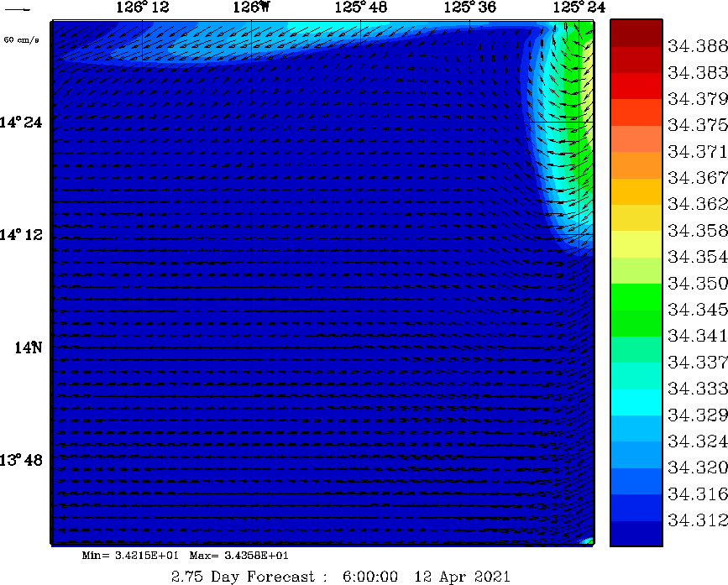Click the 14° 24 latitude label
Viewport: 728px width, 585px height.
coord(21,123)
